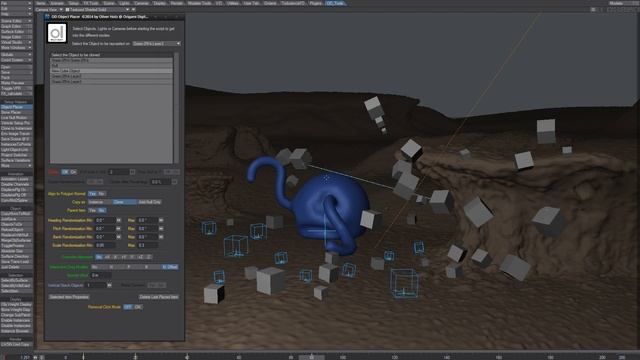The height and width of the screenshot is (360, 640).
Task: Click the Make Preview button
Action: click(x=16, y=83)
